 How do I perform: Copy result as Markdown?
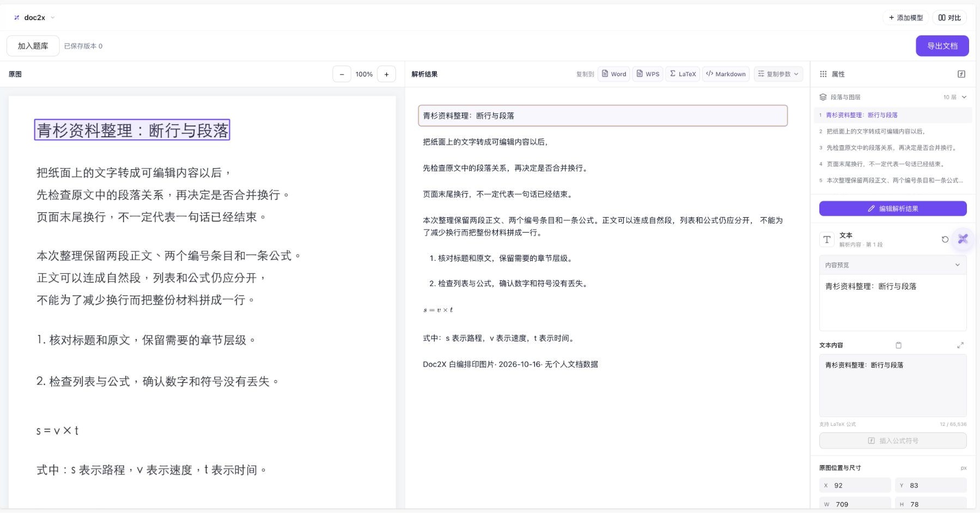(x=726, y=74)
